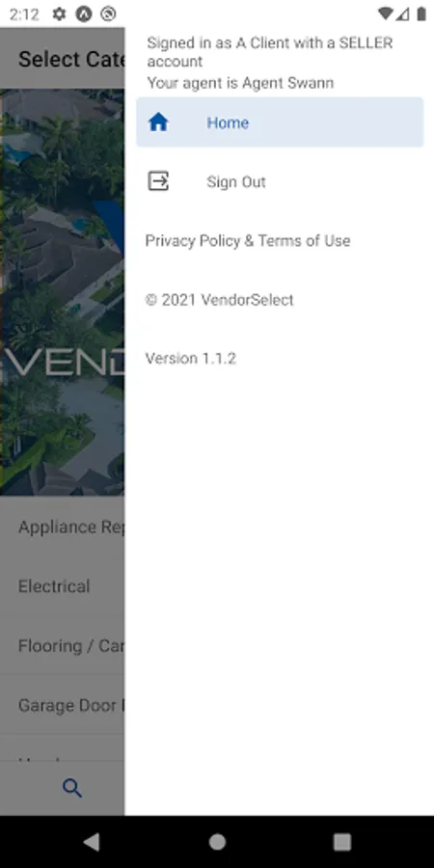Image resolution: width=434 pixels, height=868 pixels.
Task: Tap the Android recents square button
Action: (x=342, y=842)
